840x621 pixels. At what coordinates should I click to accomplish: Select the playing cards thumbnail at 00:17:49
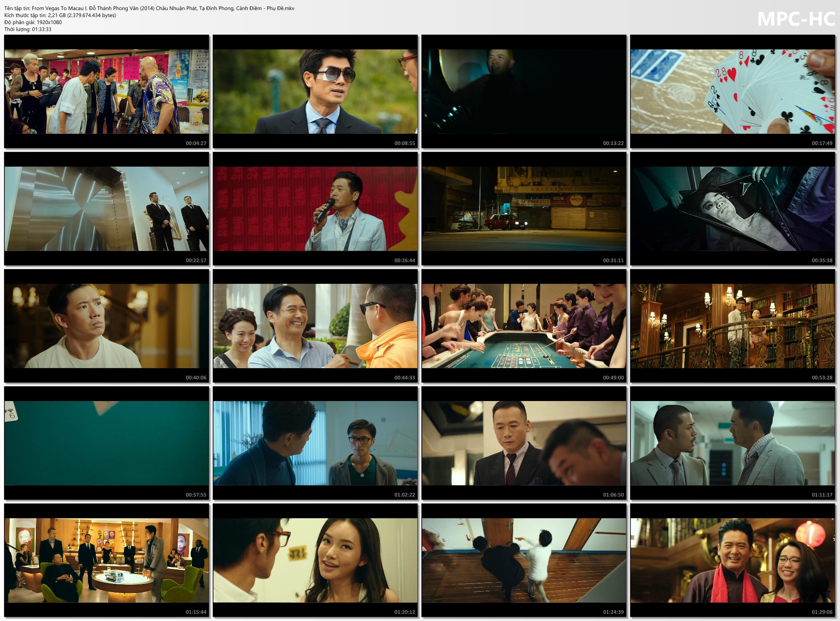coord(733,91)
